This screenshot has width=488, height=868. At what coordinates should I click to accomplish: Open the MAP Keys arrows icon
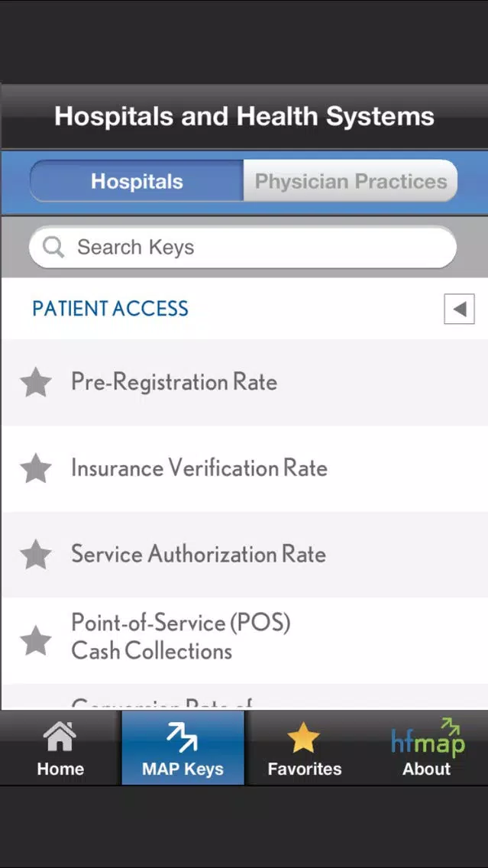point(183,737)
